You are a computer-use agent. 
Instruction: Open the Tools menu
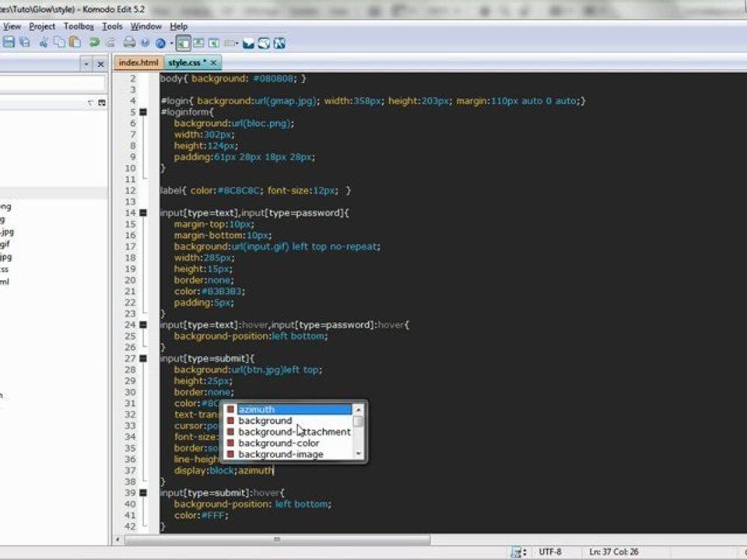(112, 26)
